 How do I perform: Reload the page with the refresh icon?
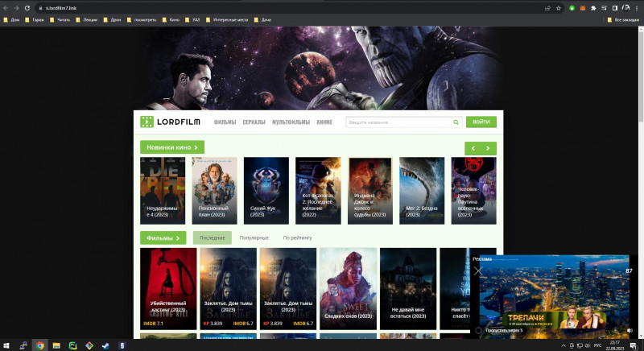click(27, 8)
